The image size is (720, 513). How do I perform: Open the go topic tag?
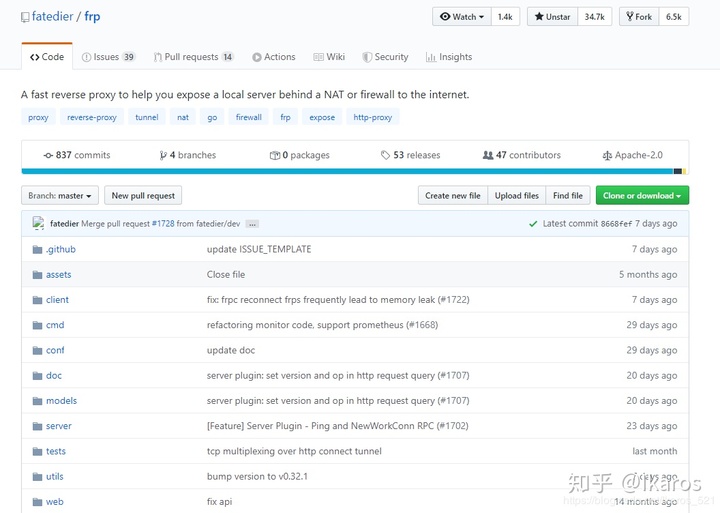[212, 117]
